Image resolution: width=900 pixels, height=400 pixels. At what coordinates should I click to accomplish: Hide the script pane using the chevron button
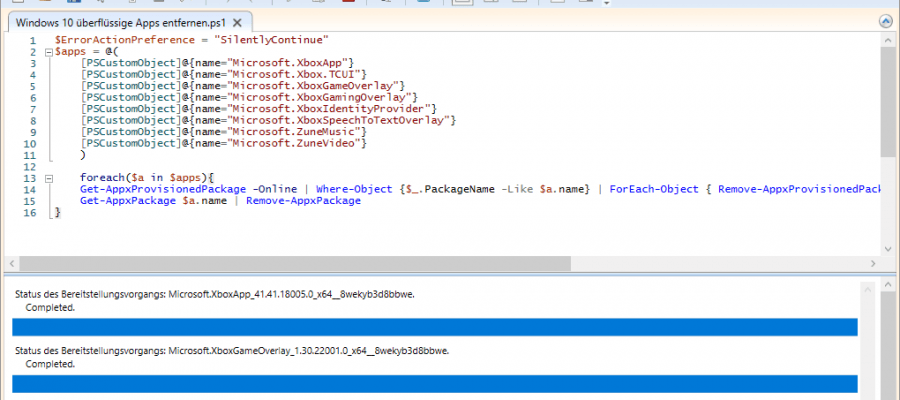[885, 20]
